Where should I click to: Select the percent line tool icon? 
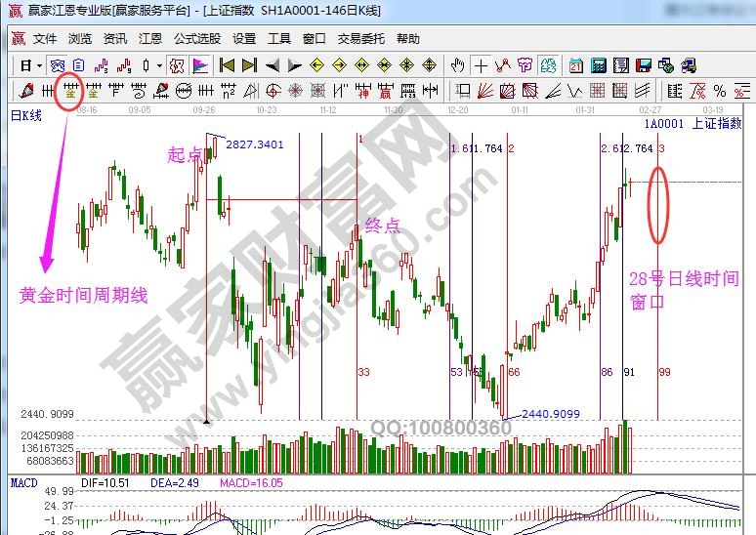pyautogui.click(x=719, y=92)
